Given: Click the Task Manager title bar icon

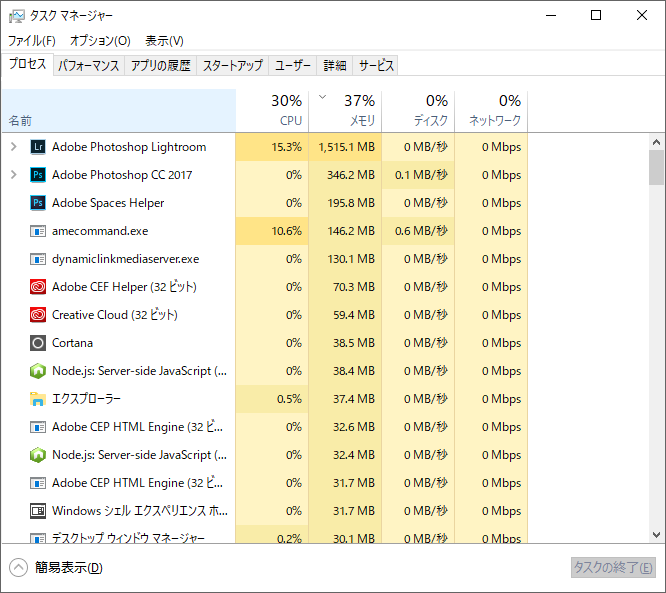Looking at the screenshot, I should 17,16.
